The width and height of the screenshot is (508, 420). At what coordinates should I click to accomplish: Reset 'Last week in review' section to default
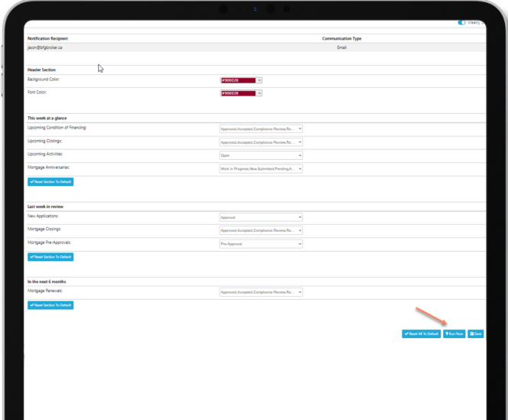coord(50,257)
